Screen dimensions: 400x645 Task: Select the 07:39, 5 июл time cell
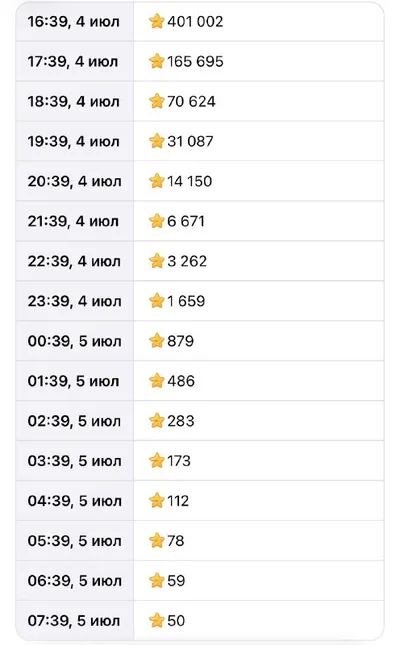click(74, 621)
